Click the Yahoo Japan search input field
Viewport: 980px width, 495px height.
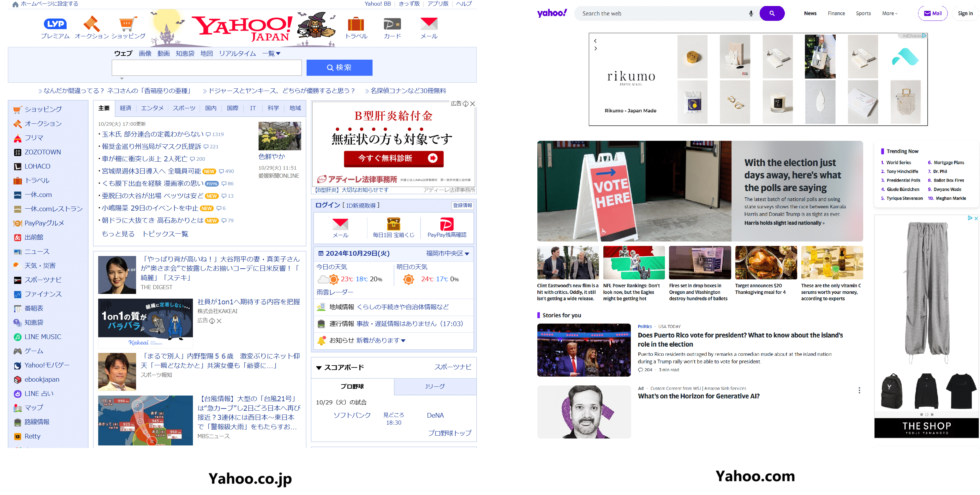[x=206, y=68]
